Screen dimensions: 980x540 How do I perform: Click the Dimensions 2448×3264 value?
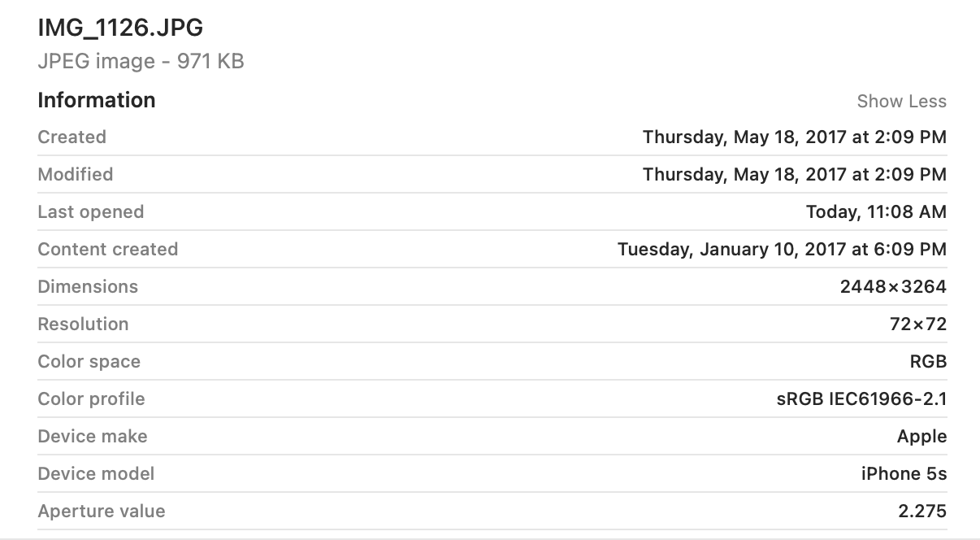(x=893, y=286)
